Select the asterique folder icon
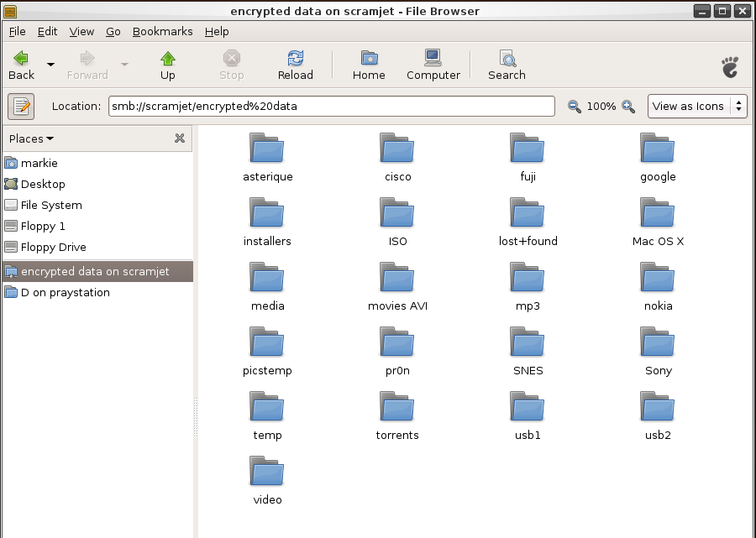This screenshot has height=538, width=756. pyautogui.click(x=267, y=148)
